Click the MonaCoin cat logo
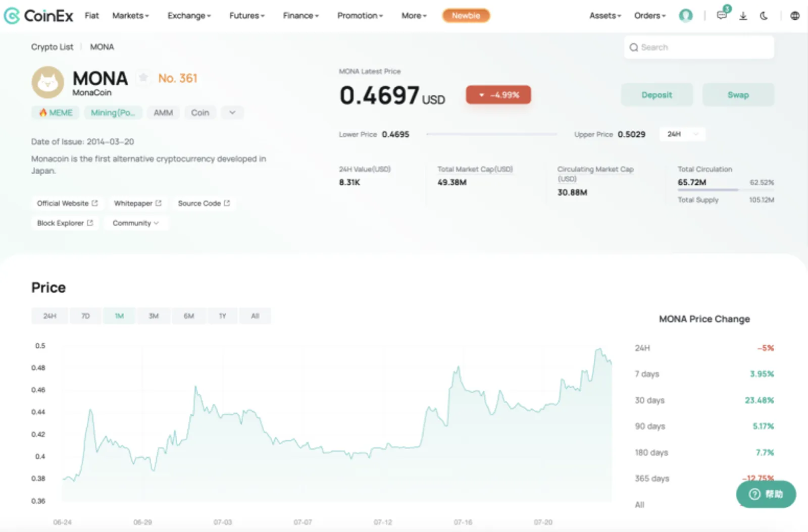The width and height of the screenshot is (808, 532). [x=48, y=82]
